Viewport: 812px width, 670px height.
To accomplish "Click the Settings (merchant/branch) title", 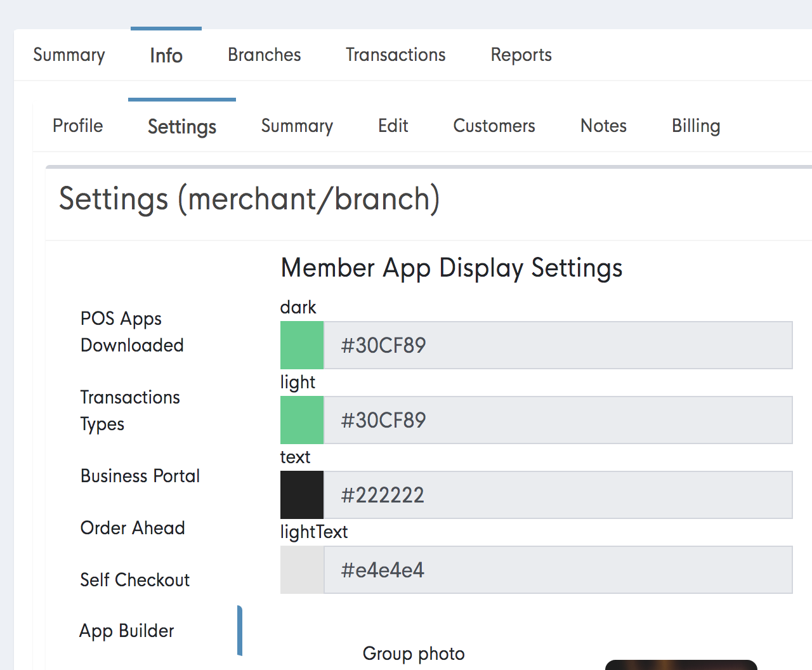I will (249, 199).
